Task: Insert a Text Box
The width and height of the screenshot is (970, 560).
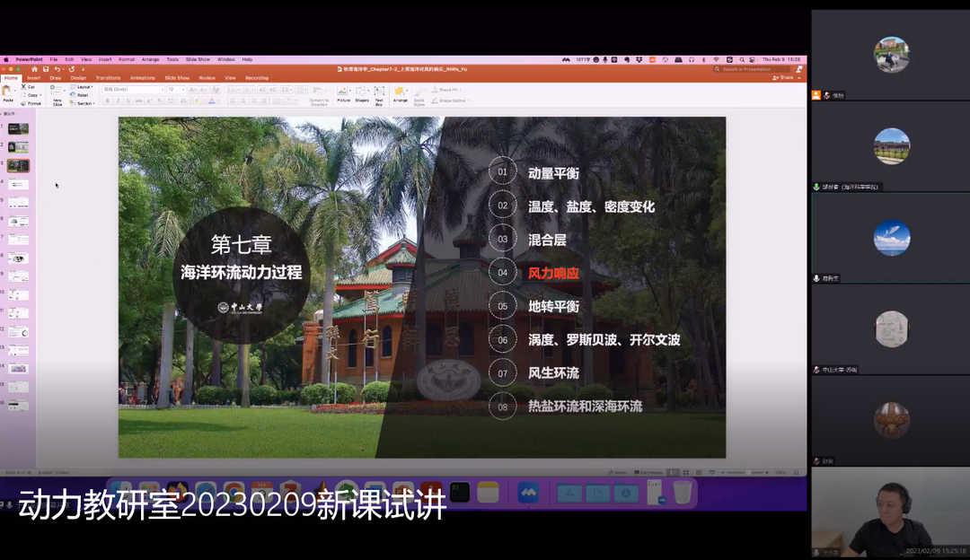Action: [379, 92]
